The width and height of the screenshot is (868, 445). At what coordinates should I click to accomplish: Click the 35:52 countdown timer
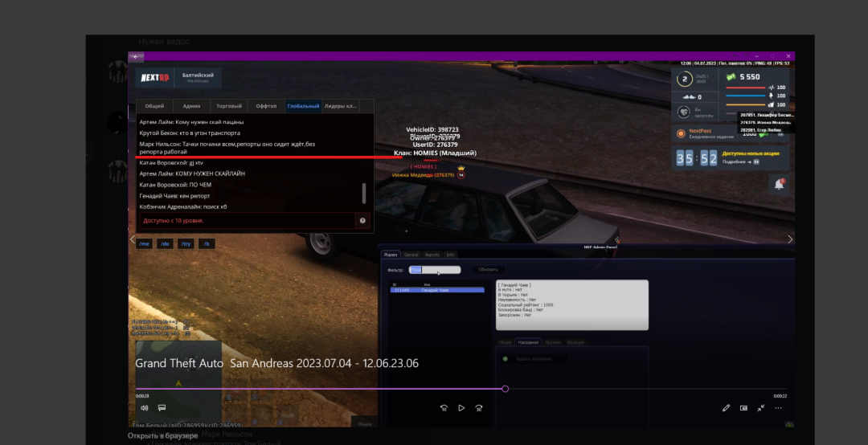click(x=696, y=159)
